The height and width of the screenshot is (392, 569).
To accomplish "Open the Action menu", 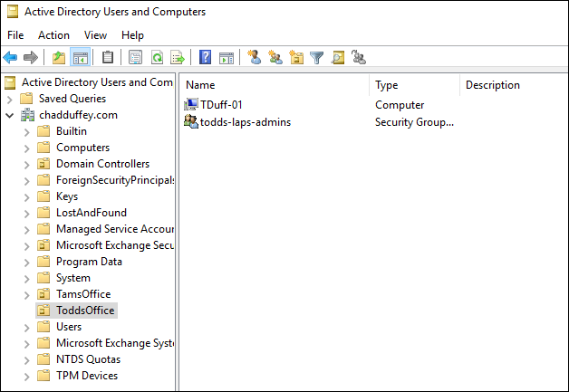I will tap(53, 35).
